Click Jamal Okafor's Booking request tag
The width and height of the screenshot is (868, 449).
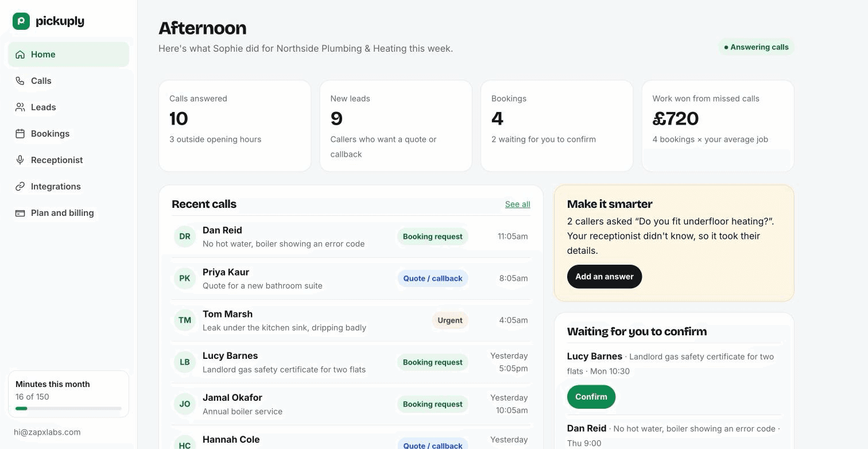[x=433, y=404]
